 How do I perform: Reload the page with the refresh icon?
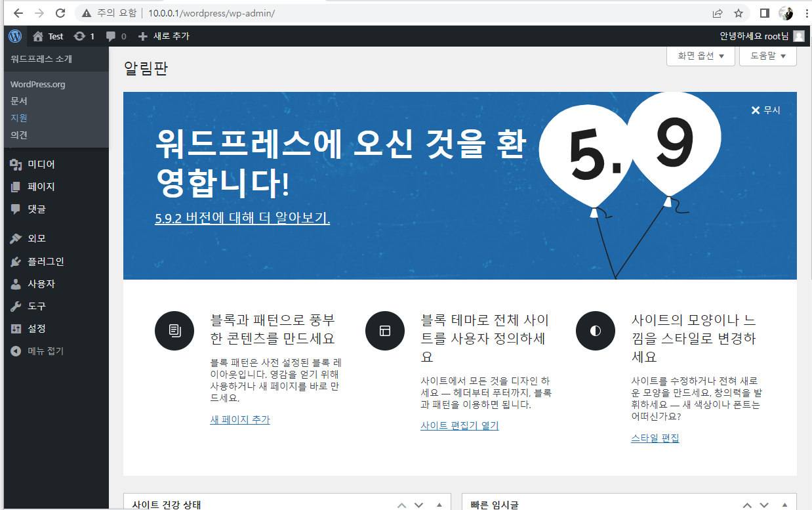point(60,13)
